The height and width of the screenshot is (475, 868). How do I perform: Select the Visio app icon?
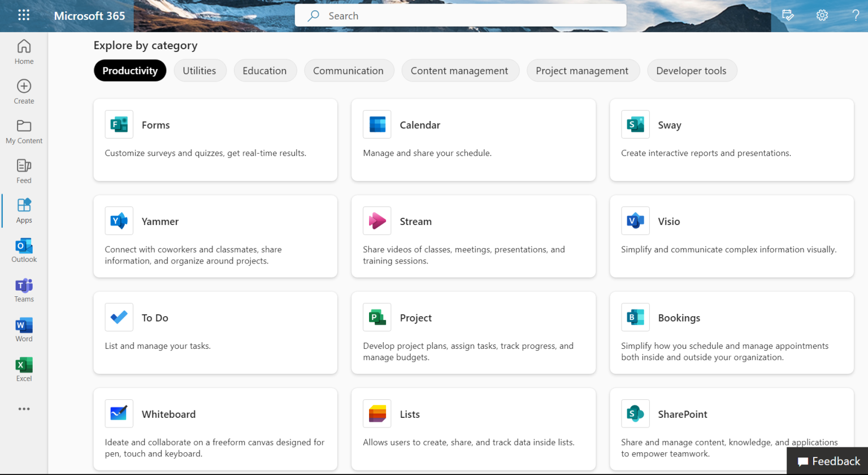coord(635,221)
